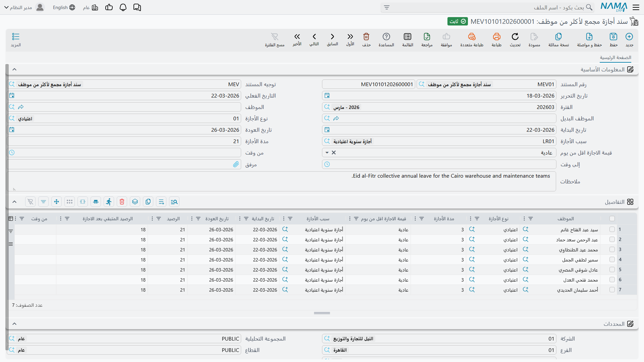
Task: Open the المساعدة help icon
Action: click(x=386, y=37)
